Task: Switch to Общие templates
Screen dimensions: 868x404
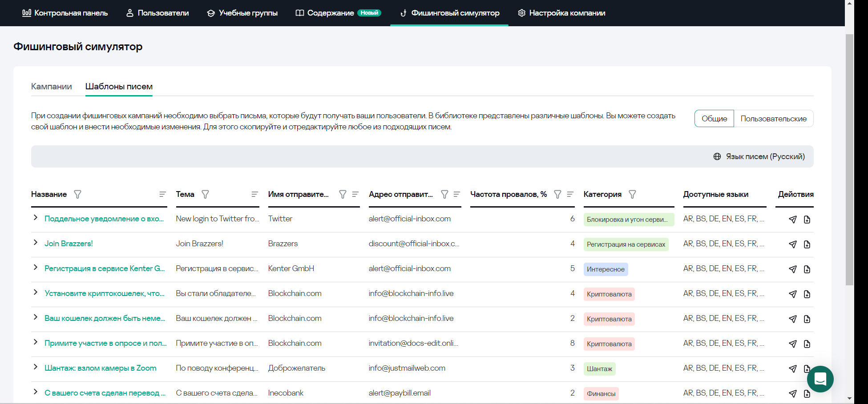Action: [x=714, y=119]
